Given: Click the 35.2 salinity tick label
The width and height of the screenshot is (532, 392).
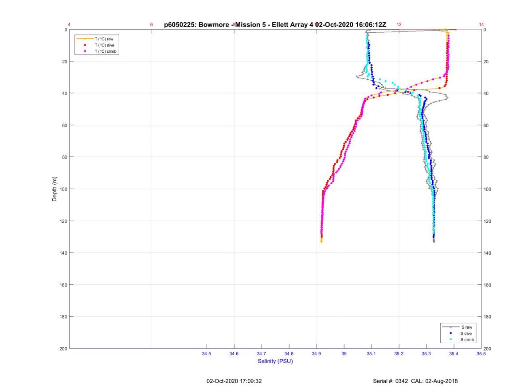Looking at the screenshot, I should point(399,354).
